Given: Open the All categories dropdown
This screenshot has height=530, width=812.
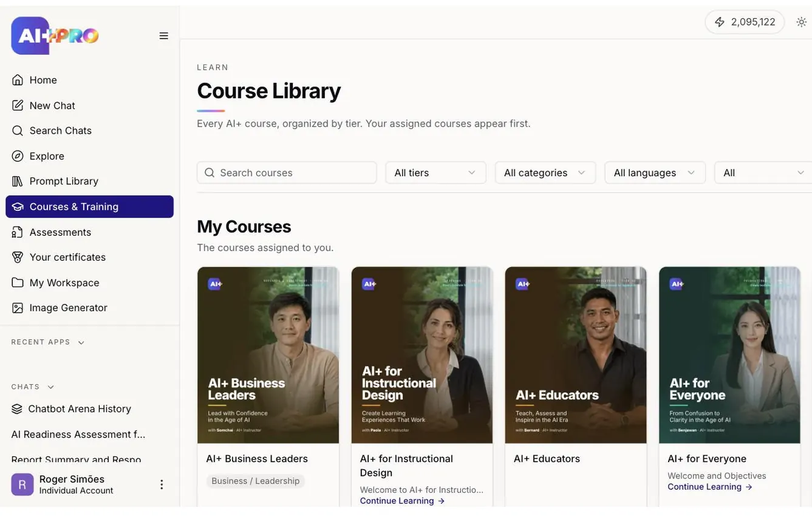Looking at the screenshot, I should click(x=545, y=173).
